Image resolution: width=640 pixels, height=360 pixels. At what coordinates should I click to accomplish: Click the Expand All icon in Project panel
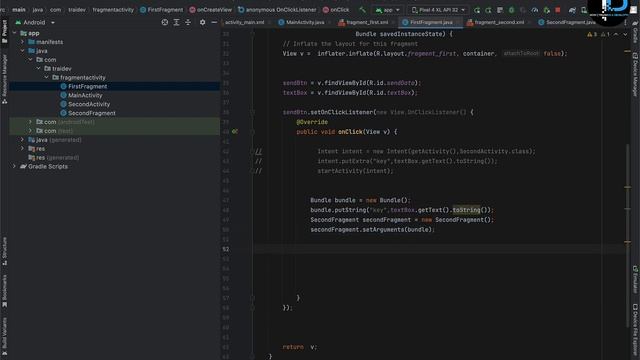[176, 22]
